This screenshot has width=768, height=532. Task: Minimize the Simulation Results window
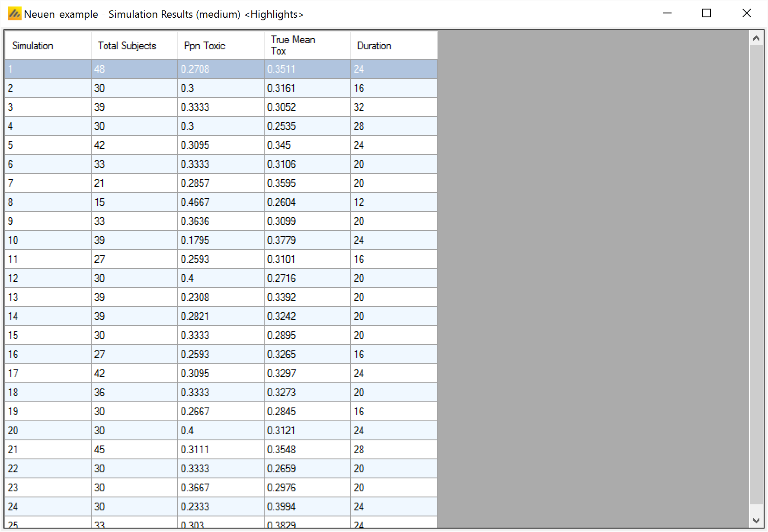tap(667, 13)
